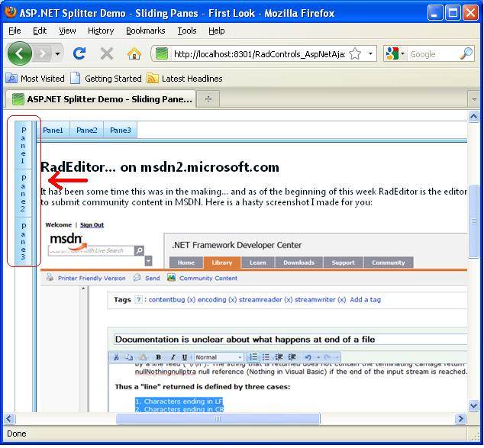Click the contentbug tag link

172,300
